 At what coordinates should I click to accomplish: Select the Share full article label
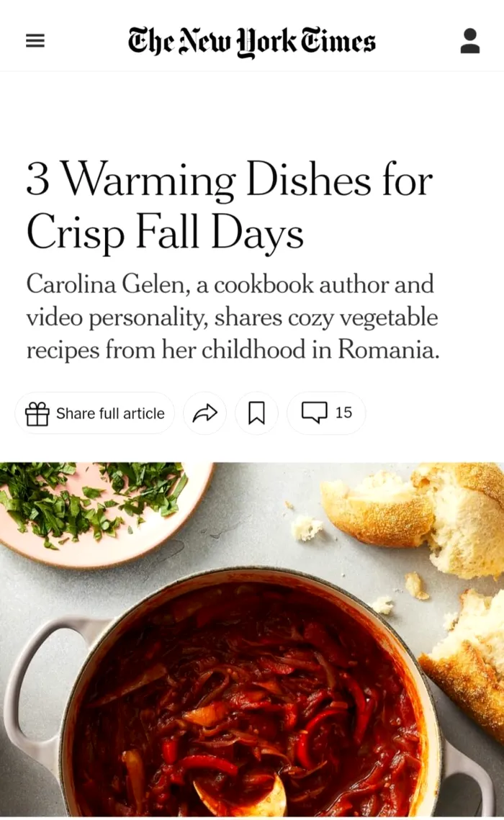(x=110, y=414)
